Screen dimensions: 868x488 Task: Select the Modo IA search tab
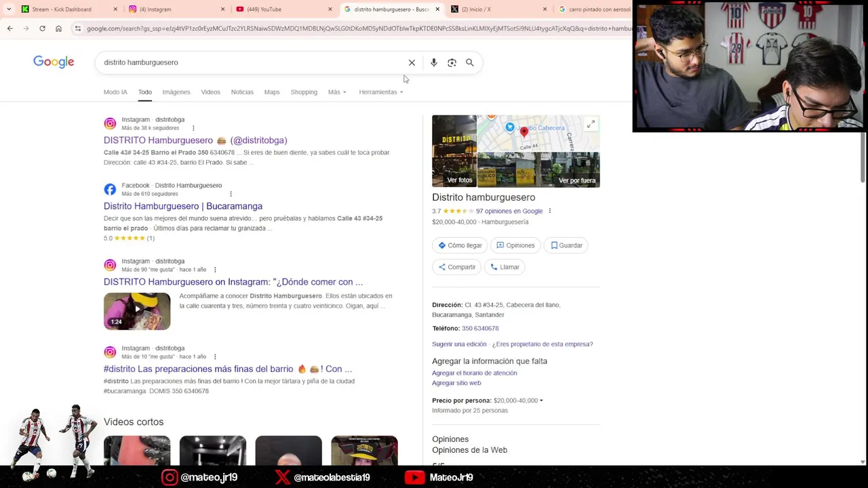[115, 92]
